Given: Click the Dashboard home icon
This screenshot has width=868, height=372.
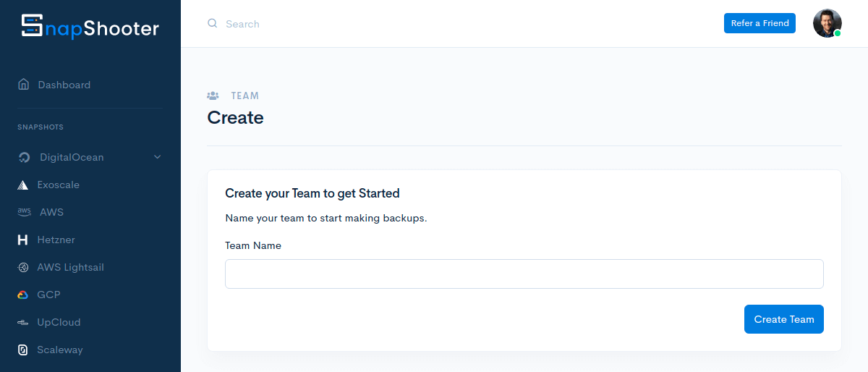Looking at the screenshot, I should click(x=24, y=85).
